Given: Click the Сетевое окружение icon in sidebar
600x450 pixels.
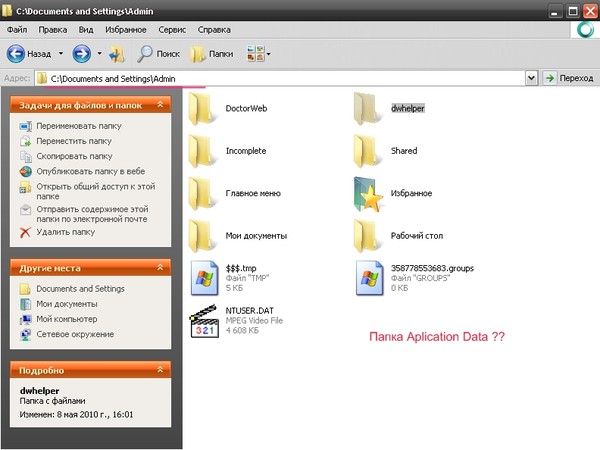Looking at the screenshot, I should click(x=26, y=334).
